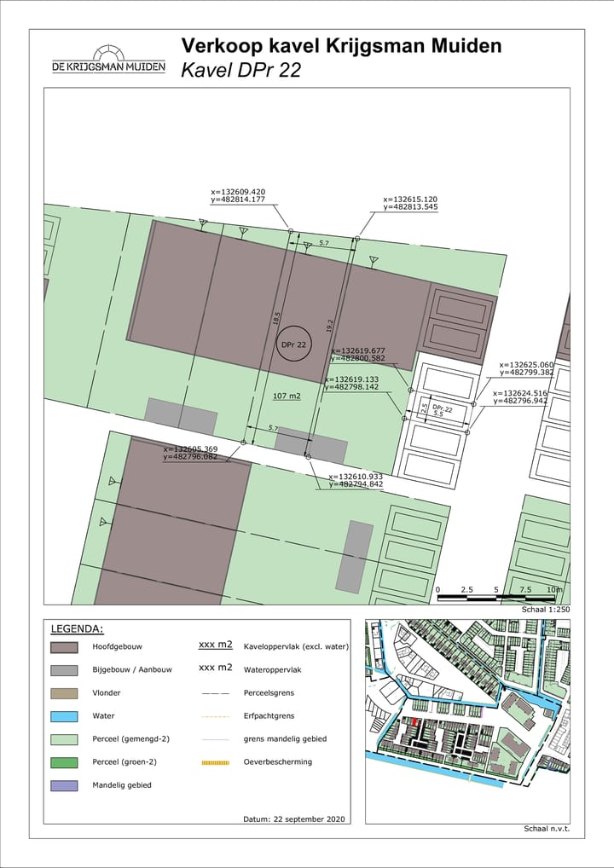Click the Bijgebouw / Aanbouw legend swatch
614x868 pixels.
[65, 670]
